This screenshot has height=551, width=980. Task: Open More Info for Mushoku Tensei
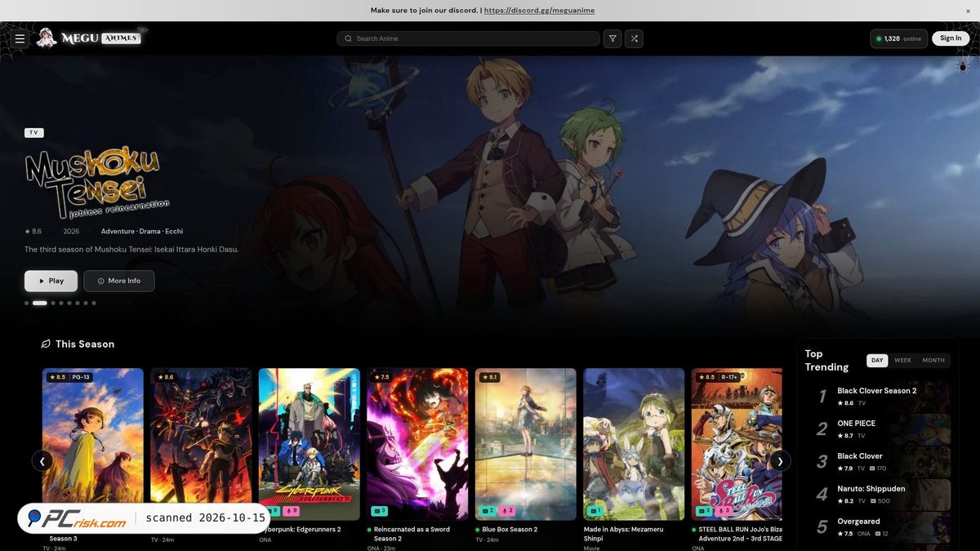pos(119,281)
